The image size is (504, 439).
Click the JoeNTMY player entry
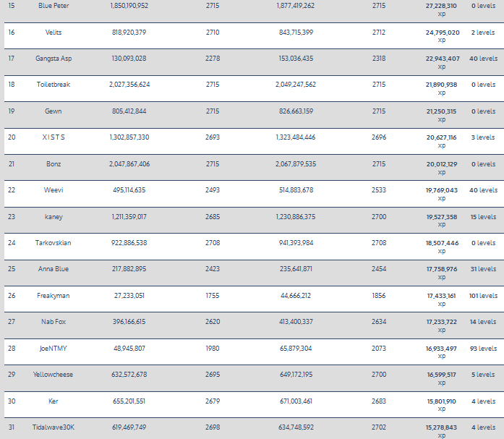(54, 349)
